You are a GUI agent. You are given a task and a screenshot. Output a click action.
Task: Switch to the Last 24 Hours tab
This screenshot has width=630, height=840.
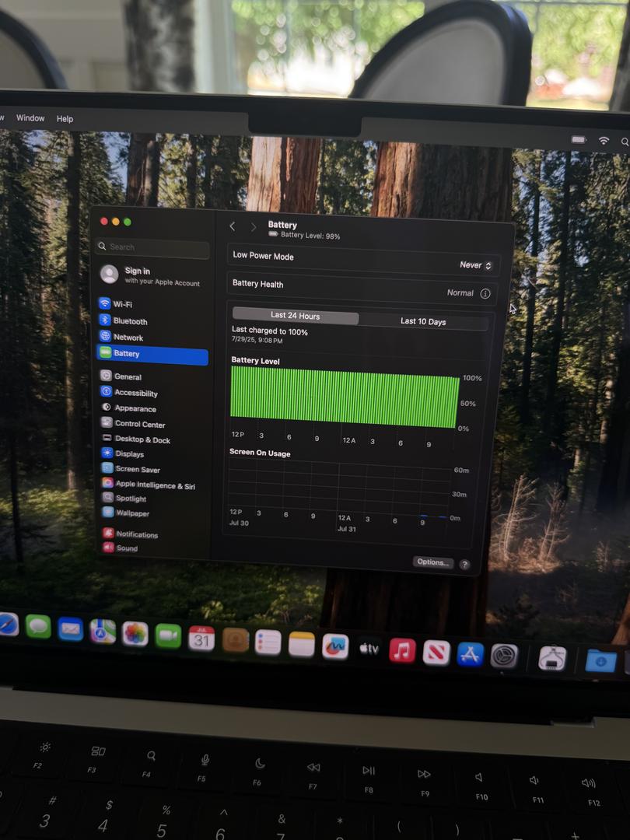point(296,316)
